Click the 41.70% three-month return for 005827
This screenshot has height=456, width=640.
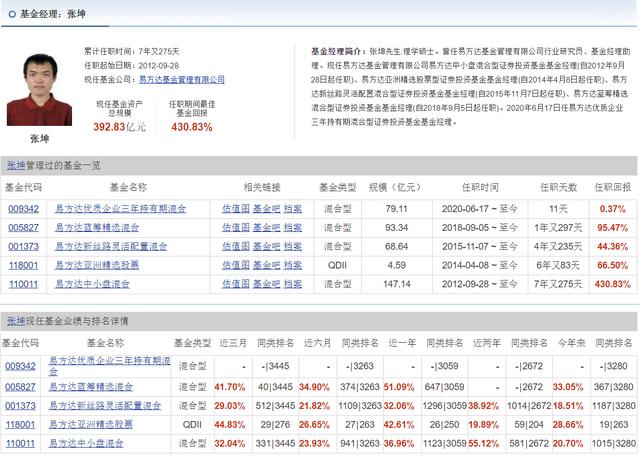pos(230,387)
